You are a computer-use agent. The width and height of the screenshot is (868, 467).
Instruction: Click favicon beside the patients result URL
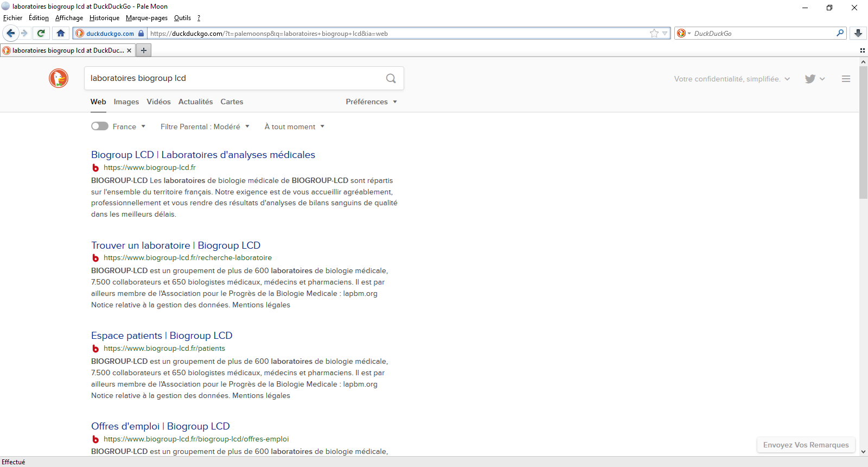pyautogui.click(x=95, y=349)
